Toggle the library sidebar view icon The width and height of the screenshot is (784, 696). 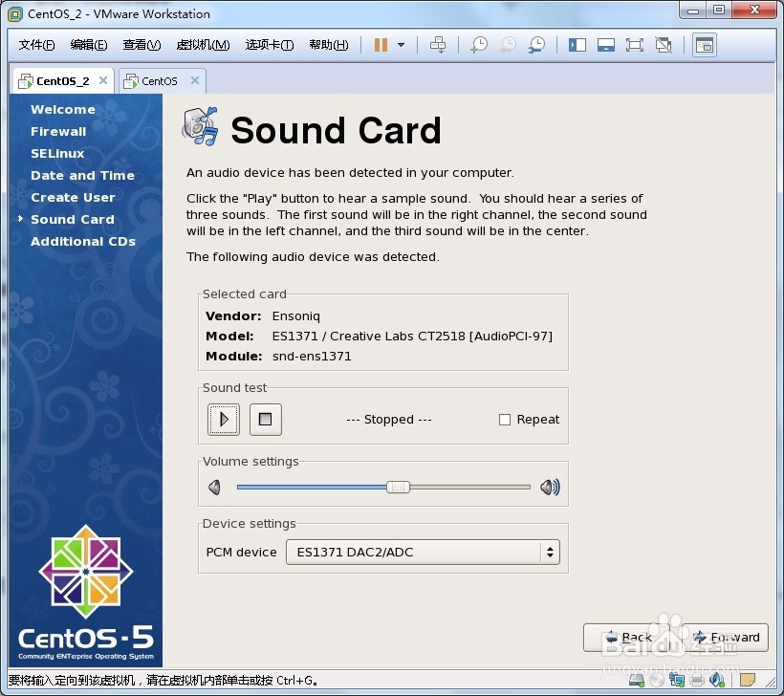tap(577, 45)
